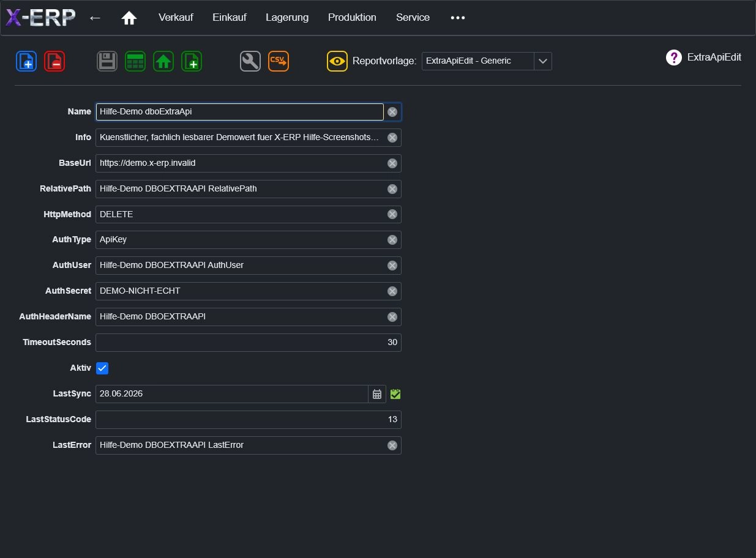
Task: Click into the Name input field
Action: pos(240,112)
